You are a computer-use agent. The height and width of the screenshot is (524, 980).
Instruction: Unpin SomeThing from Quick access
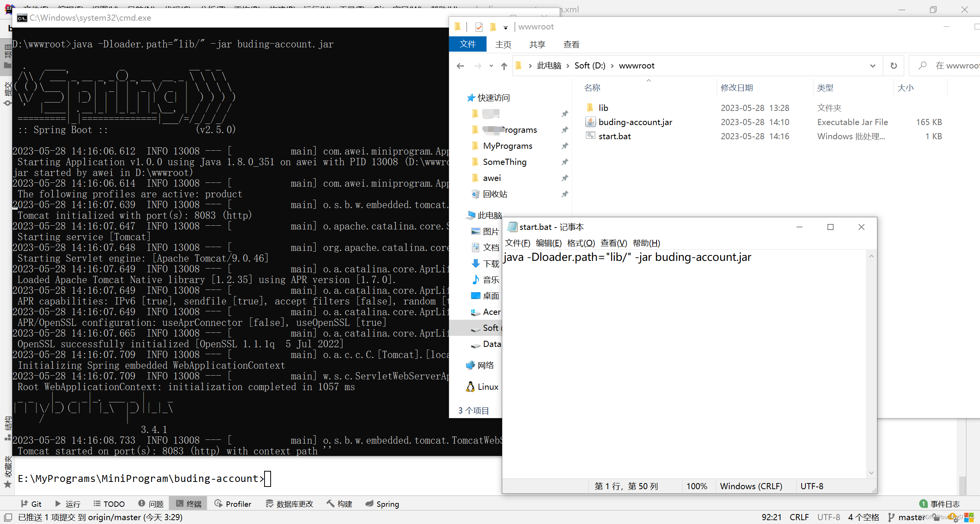[565, 162]
